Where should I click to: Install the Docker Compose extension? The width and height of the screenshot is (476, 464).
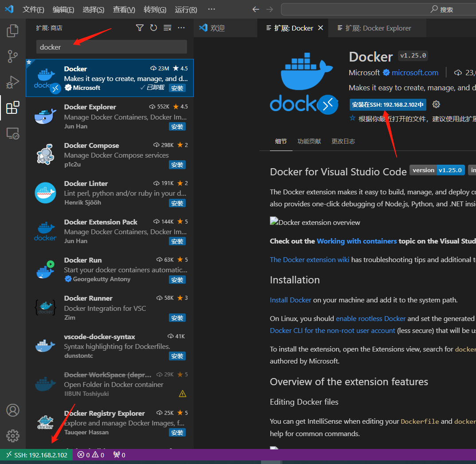coord(177,165)
